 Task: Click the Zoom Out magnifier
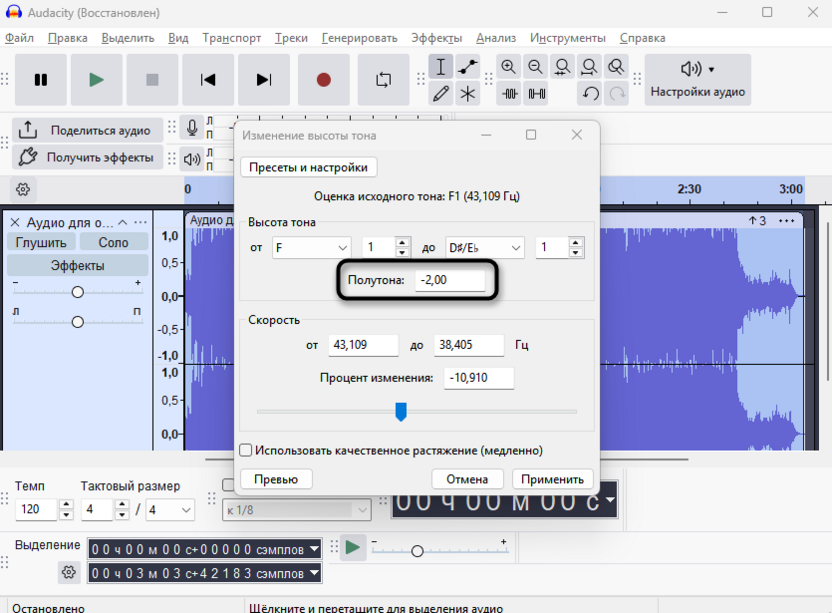[535, 67]
